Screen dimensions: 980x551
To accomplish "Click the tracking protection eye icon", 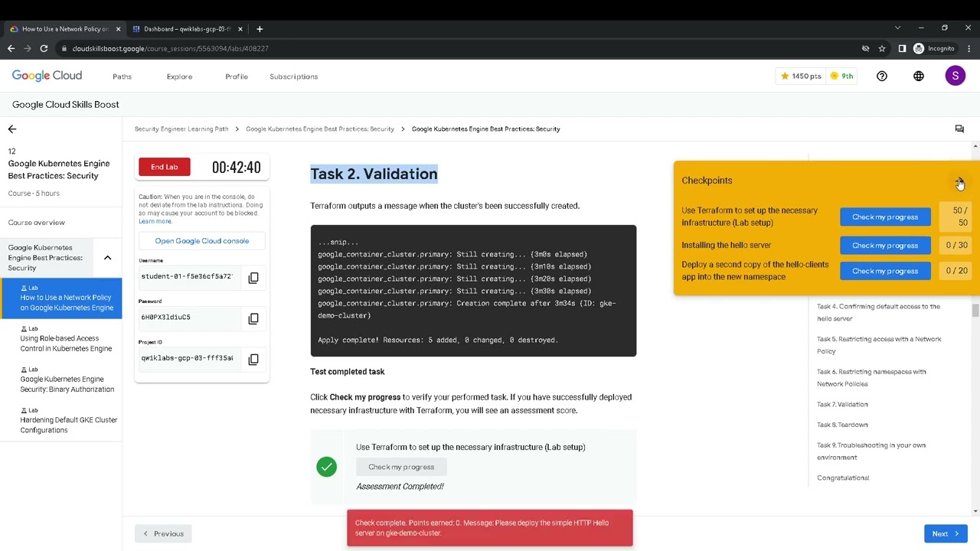I will click(x=865, y=48).
